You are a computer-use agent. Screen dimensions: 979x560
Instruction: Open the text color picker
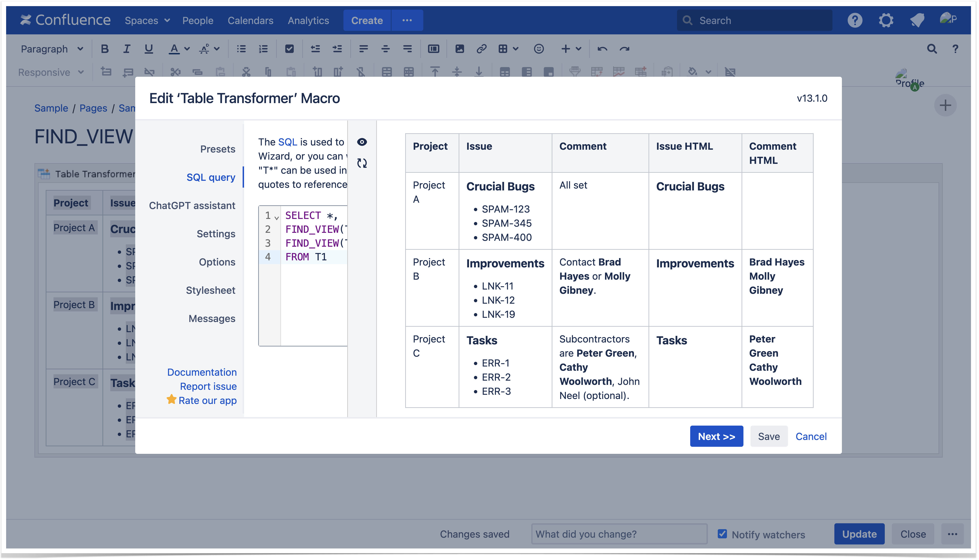click(187, 49)
